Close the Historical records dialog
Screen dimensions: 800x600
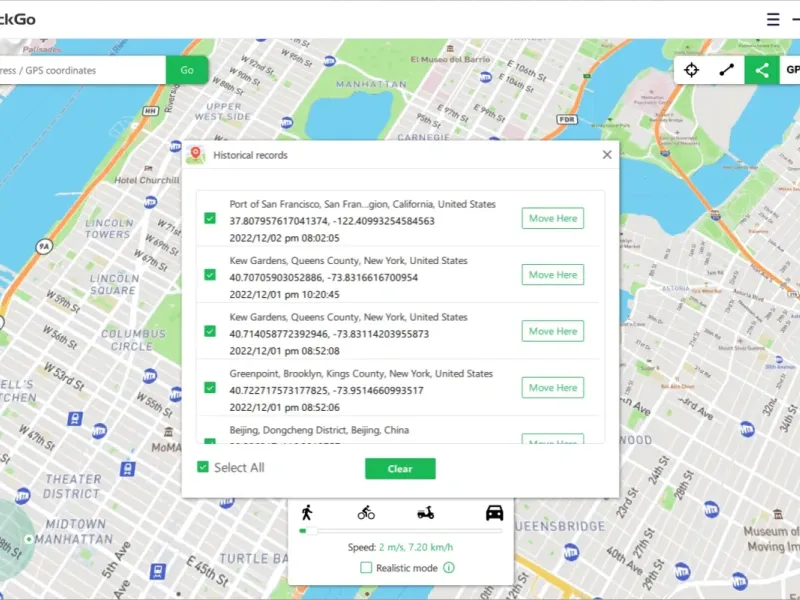pyautogui.click(x=607, y=155)
